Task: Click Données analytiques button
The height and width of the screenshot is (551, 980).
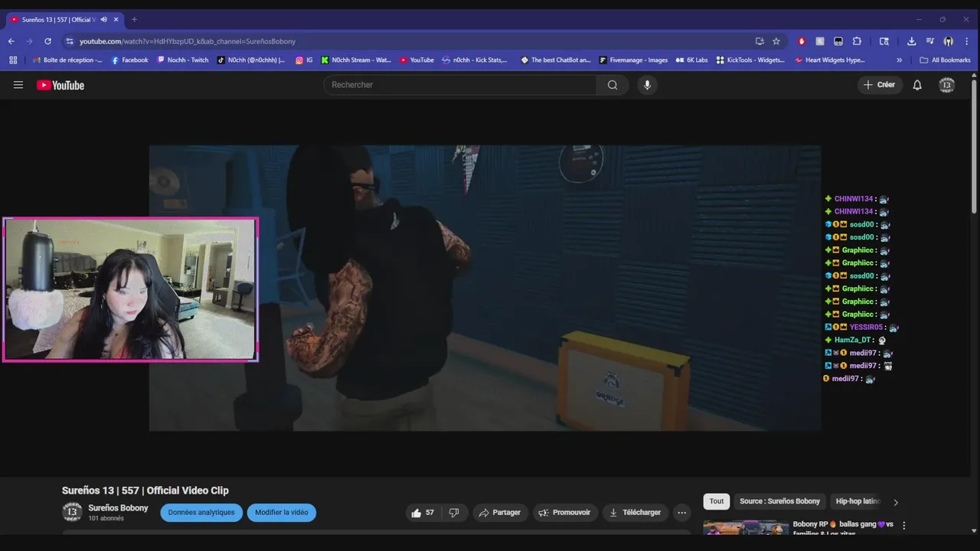Action: [201, 513]
